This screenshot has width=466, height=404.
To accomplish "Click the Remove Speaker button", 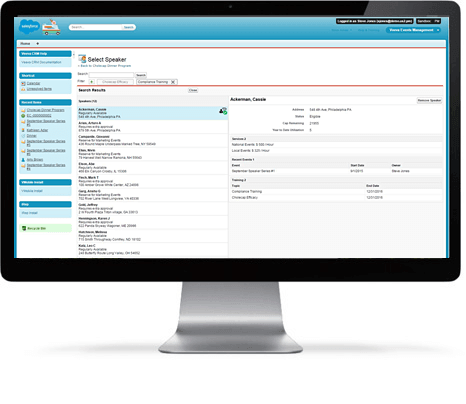I will [429, 100].
